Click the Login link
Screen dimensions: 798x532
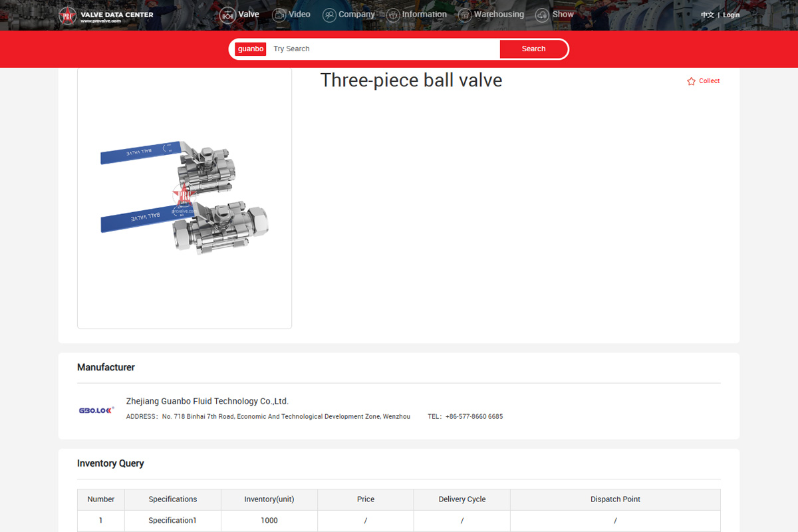(x=731, y=15)
